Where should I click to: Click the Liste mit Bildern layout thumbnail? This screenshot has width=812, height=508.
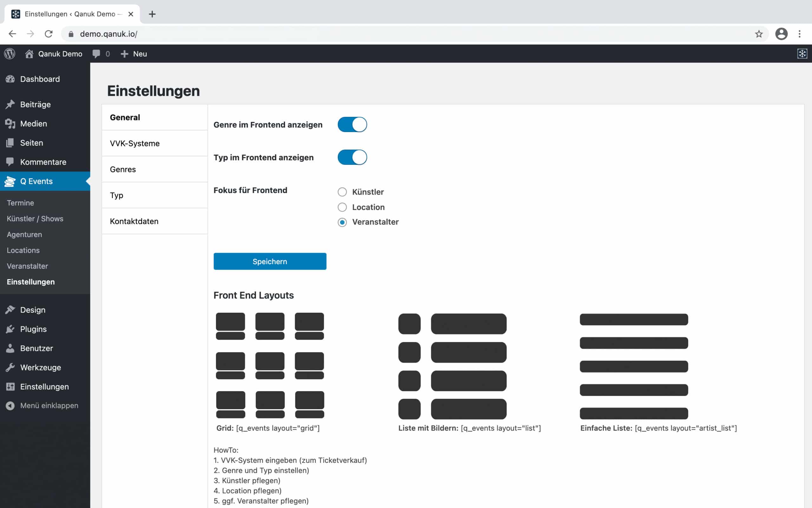[452, 366]
